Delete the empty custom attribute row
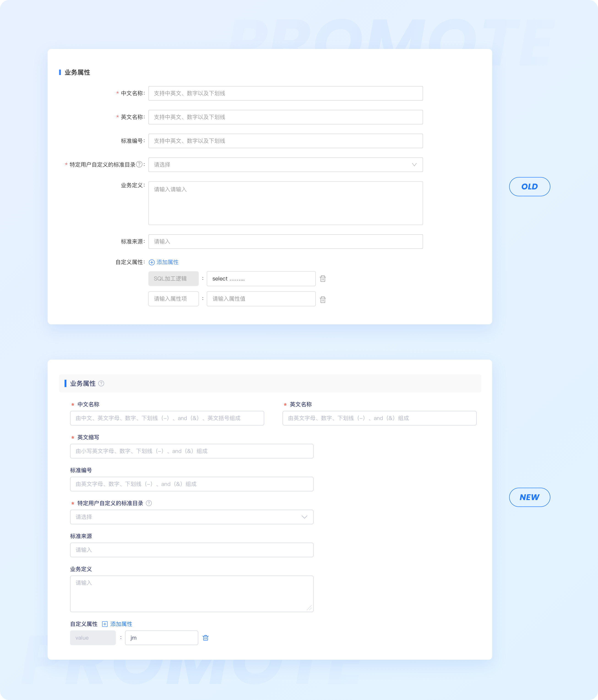The height and width of the screenshot is (700, 598). click(x=323, y=300)
